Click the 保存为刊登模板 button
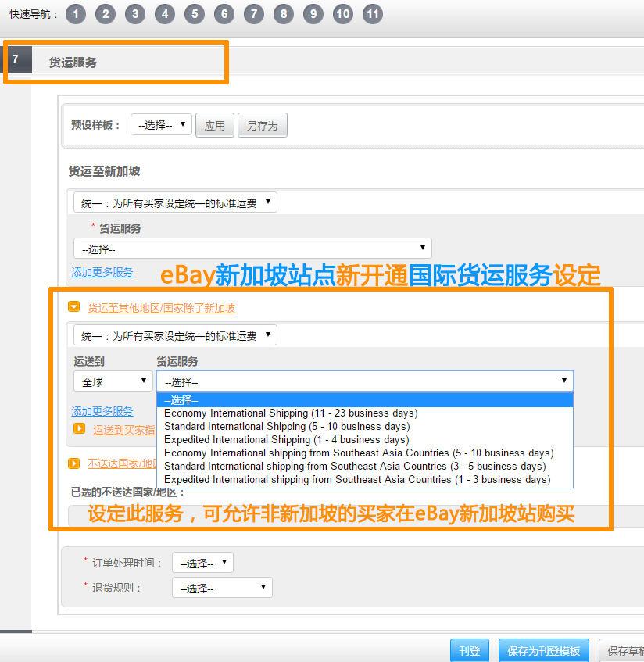 [x=544, y=650]
